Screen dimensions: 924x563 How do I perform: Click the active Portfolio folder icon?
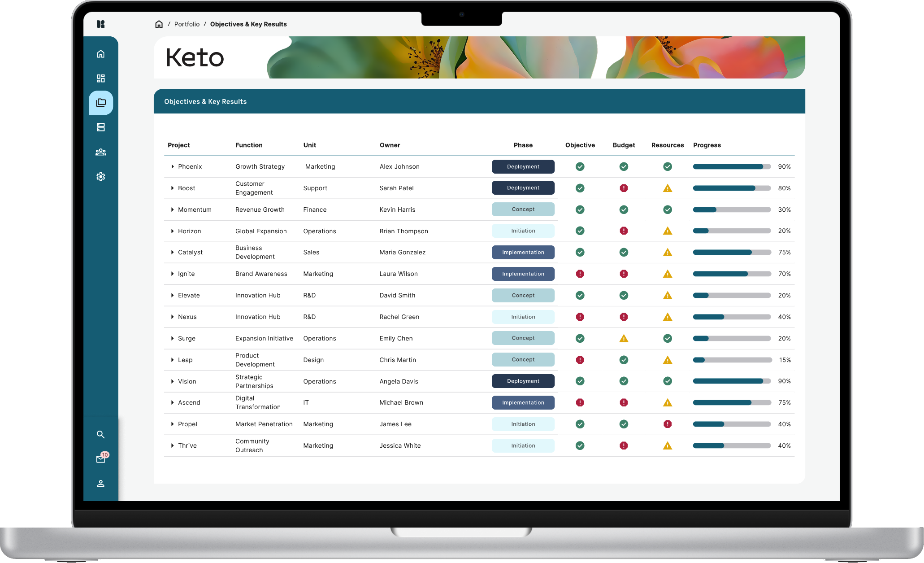click(100, 103)
